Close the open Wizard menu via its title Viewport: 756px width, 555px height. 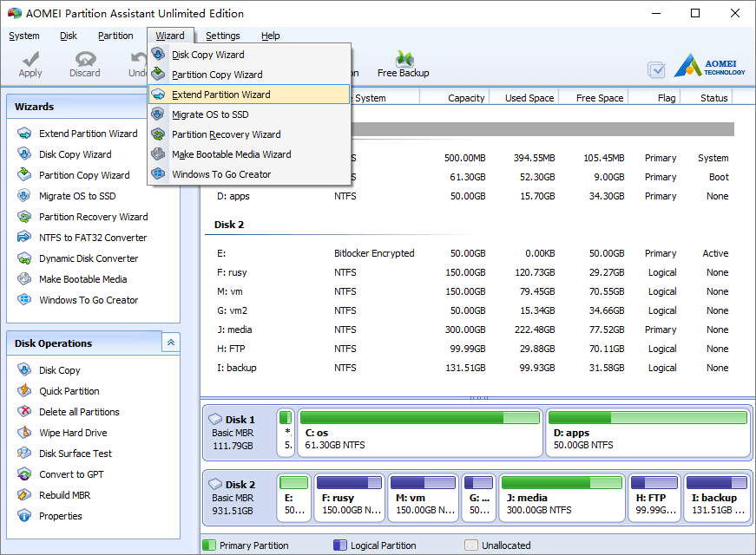170,36
